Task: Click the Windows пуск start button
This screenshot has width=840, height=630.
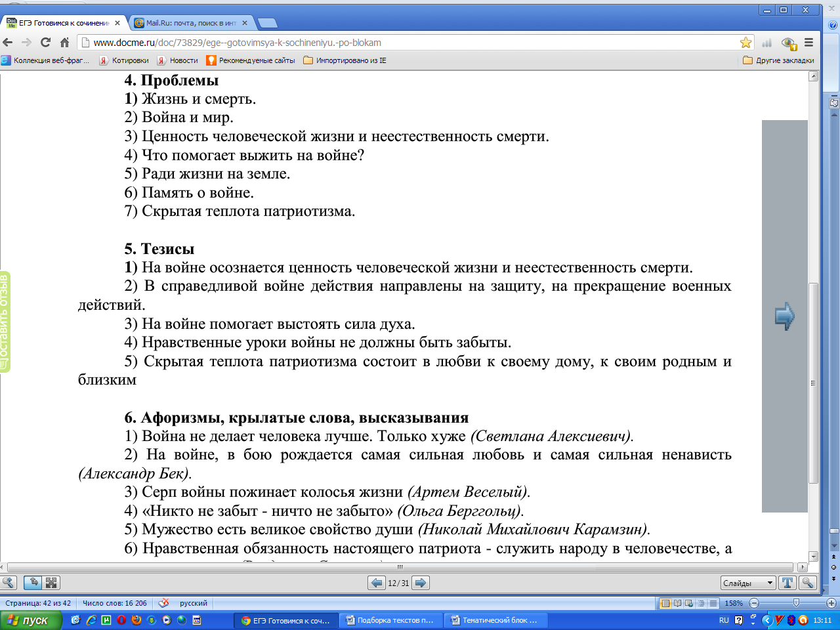Action: tap(31, 620)
